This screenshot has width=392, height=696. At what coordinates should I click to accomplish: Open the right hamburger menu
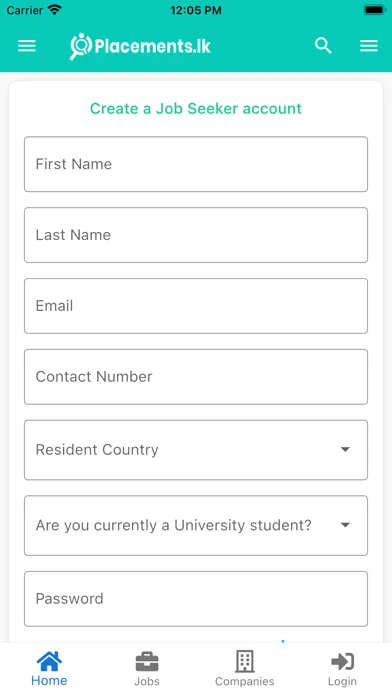point(369,46)
